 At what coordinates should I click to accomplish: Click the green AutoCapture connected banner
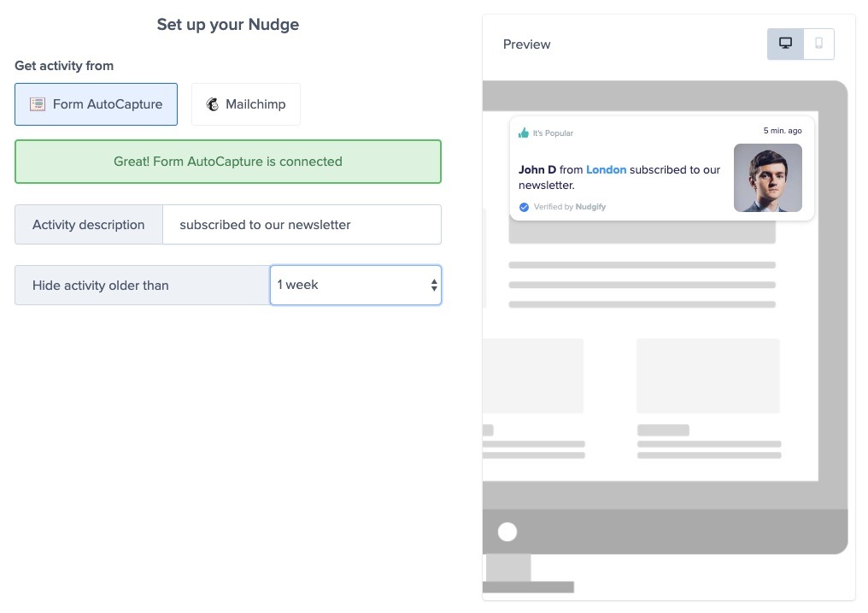[x=228, y=162]
